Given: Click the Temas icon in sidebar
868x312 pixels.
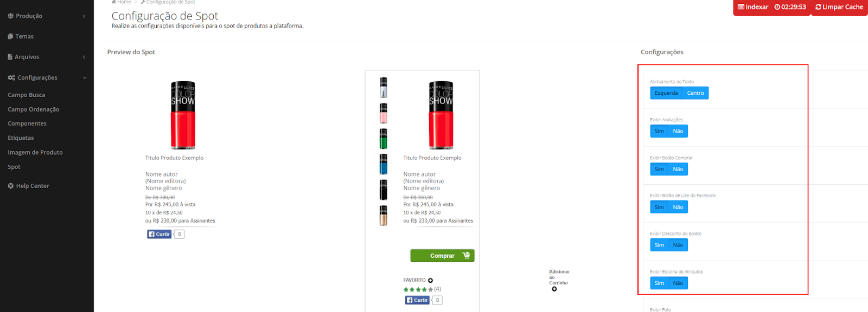Looking at the screenshot, I should pyautogui.click(x=10, y=36).
